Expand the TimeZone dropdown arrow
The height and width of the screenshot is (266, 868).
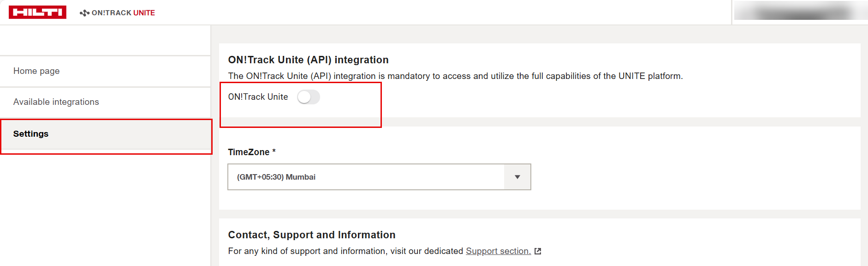click(x=517, y=177)
